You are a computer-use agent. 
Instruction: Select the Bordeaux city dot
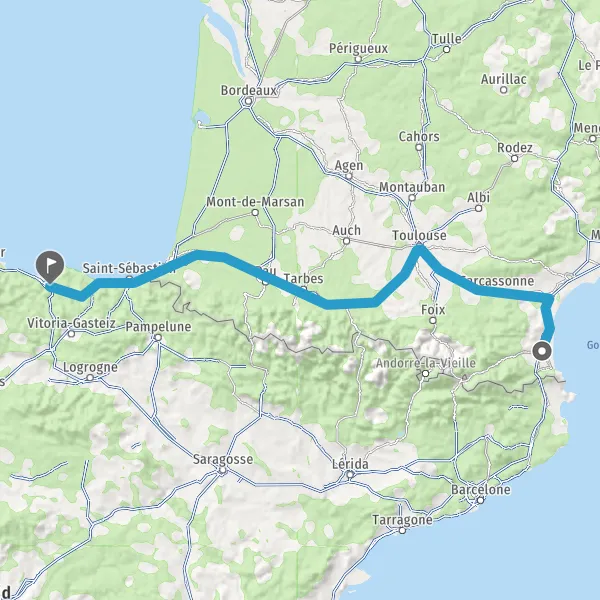[248, 101]
